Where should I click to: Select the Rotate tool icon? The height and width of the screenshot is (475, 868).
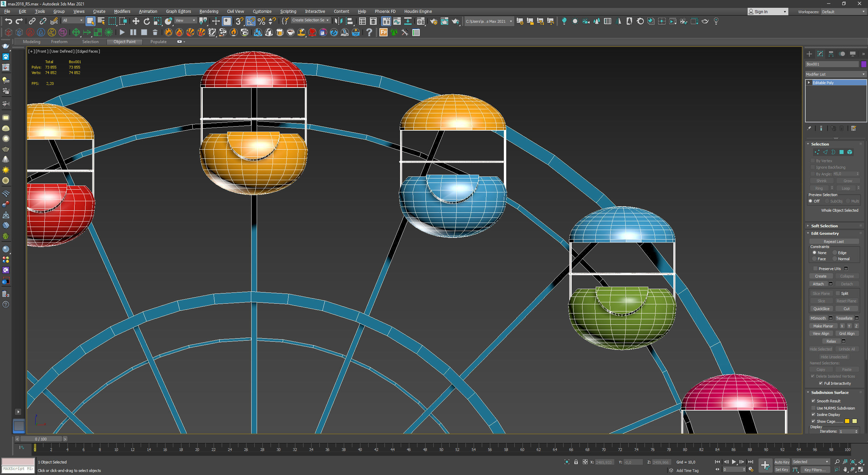pyautogui.click(x=146, y=21)
